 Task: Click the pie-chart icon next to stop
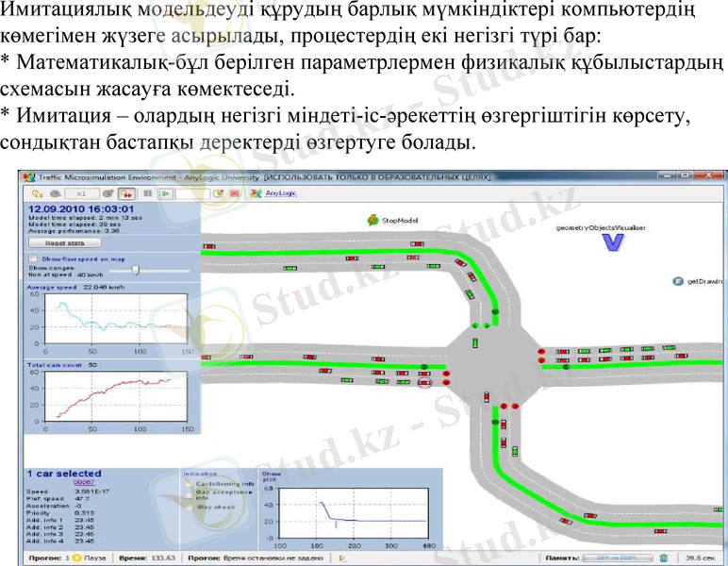[218, 193]
